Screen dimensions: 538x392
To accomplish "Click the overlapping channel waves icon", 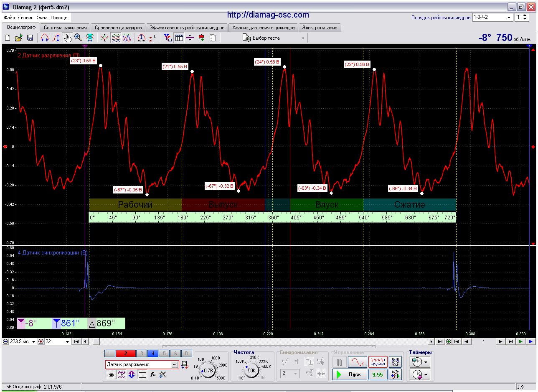I will (127, 38).
